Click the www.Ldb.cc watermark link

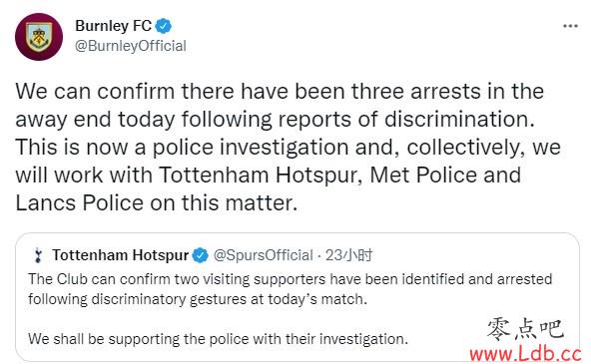525,354
